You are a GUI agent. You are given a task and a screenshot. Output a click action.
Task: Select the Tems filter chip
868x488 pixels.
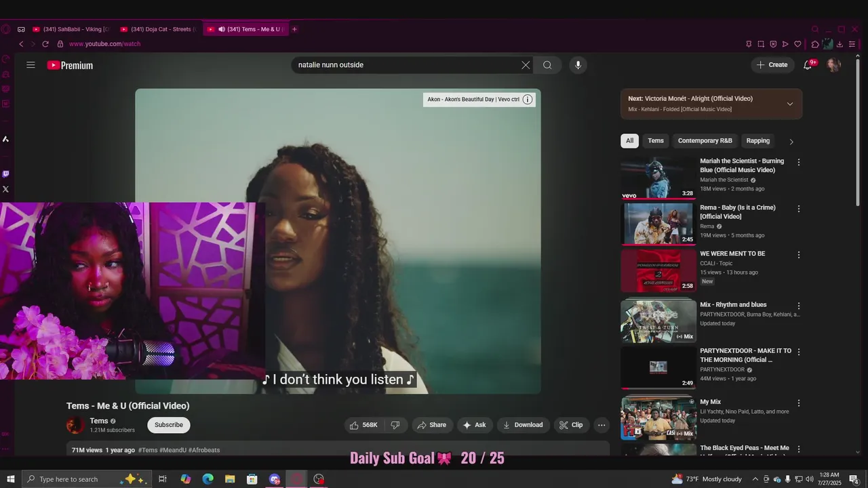(656, 141)
